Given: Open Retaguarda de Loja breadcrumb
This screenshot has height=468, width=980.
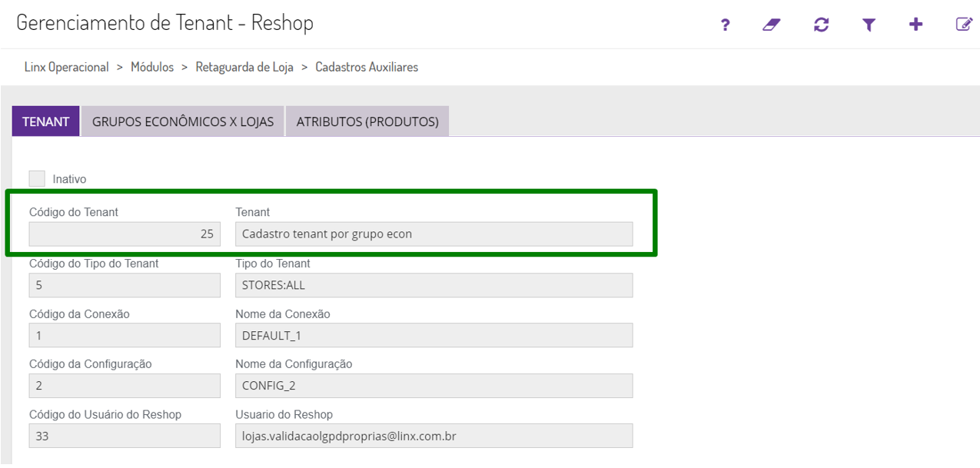Looking at the screenshot, I should 244,68.
